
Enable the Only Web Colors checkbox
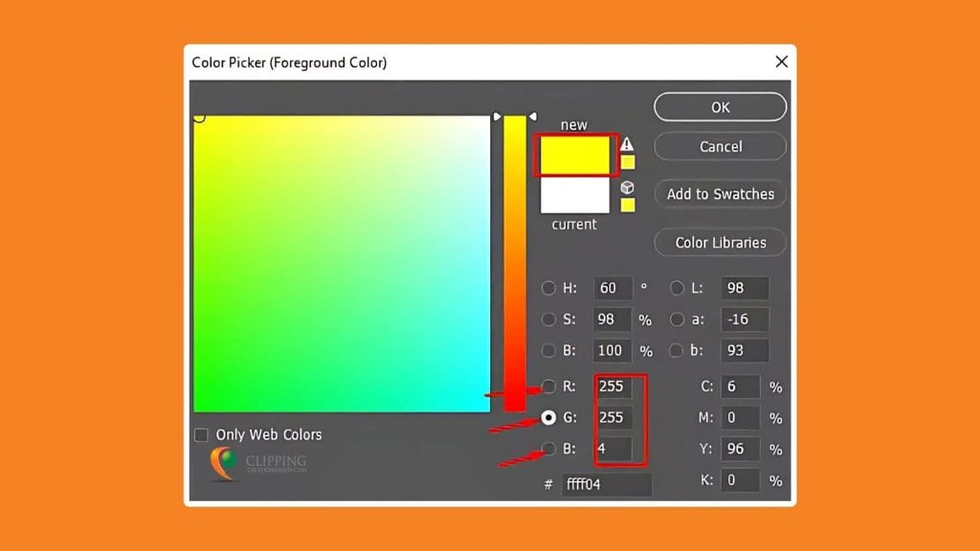coord(201,434)
